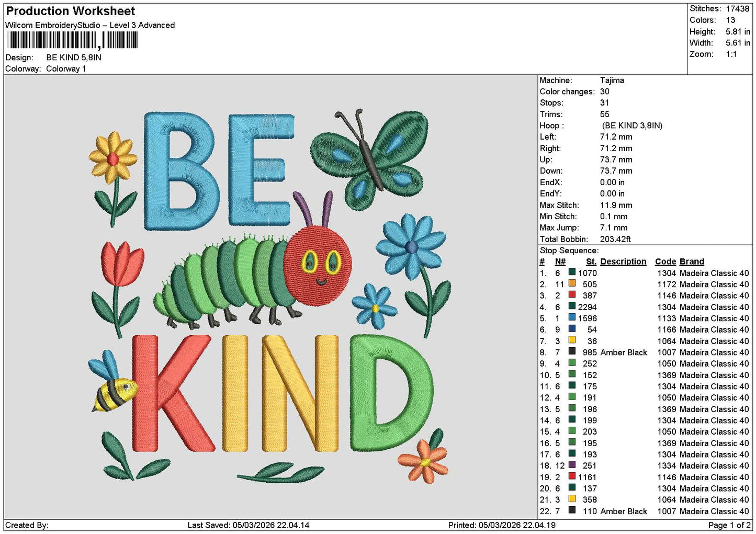The height and width of the screenshot is (534, 756).
Task: Select stitch count '1596' in stop row 5
Action: coord(588,319)
